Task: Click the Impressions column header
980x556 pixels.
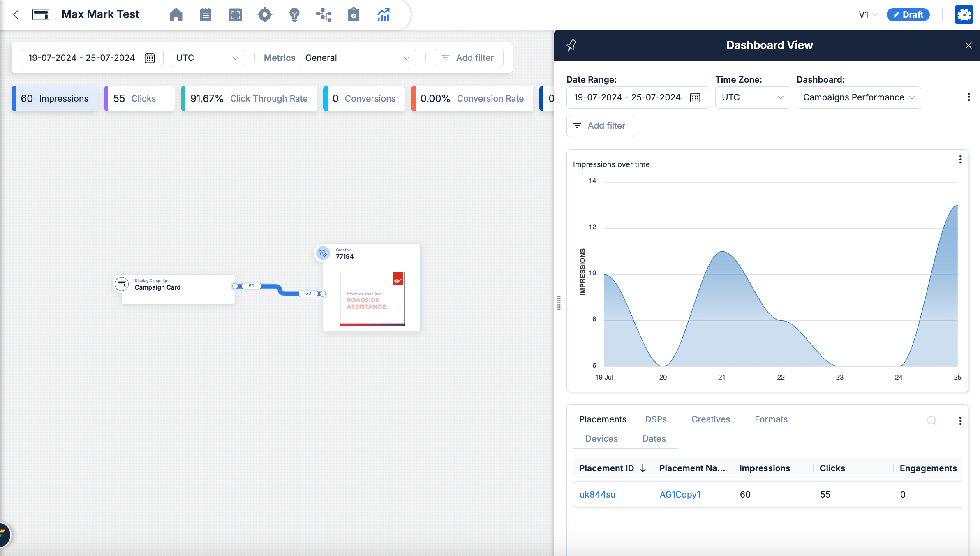Action: point(765,468)
